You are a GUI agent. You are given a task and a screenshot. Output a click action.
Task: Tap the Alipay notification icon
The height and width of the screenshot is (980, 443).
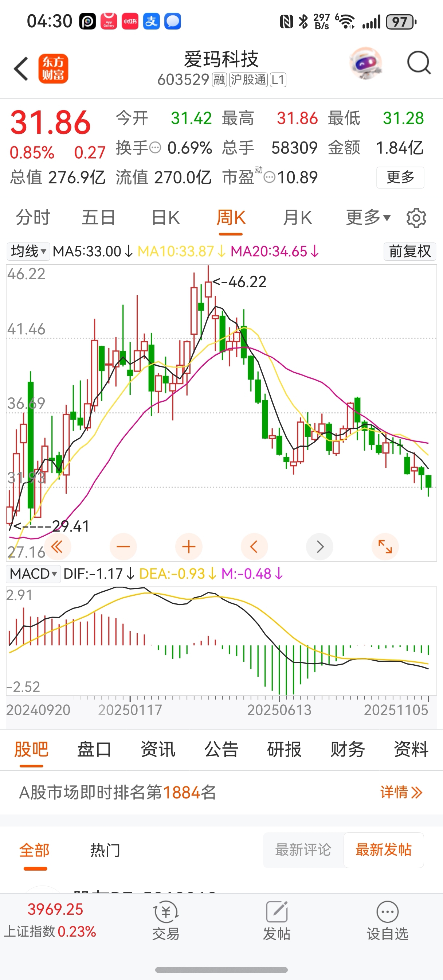click(151, 21)
